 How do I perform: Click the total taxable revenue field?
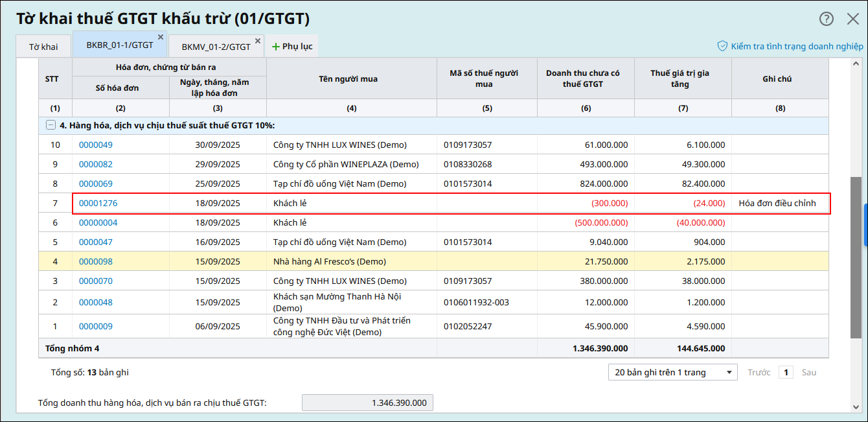coord(367,403)
